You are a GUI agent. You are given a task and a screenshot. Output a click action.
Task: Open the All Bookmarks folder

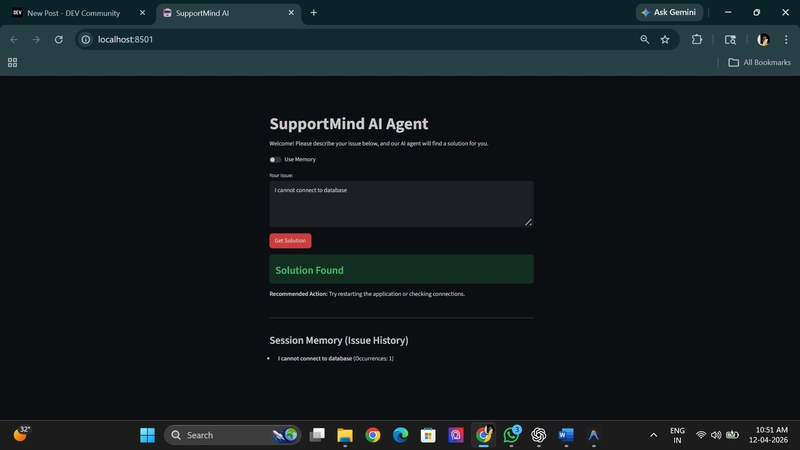759,62
